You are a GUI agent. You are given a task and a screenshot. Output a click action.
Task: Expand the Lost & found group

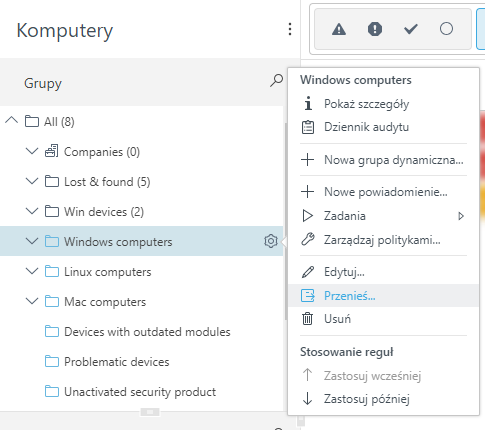click(x=32, y=181)
